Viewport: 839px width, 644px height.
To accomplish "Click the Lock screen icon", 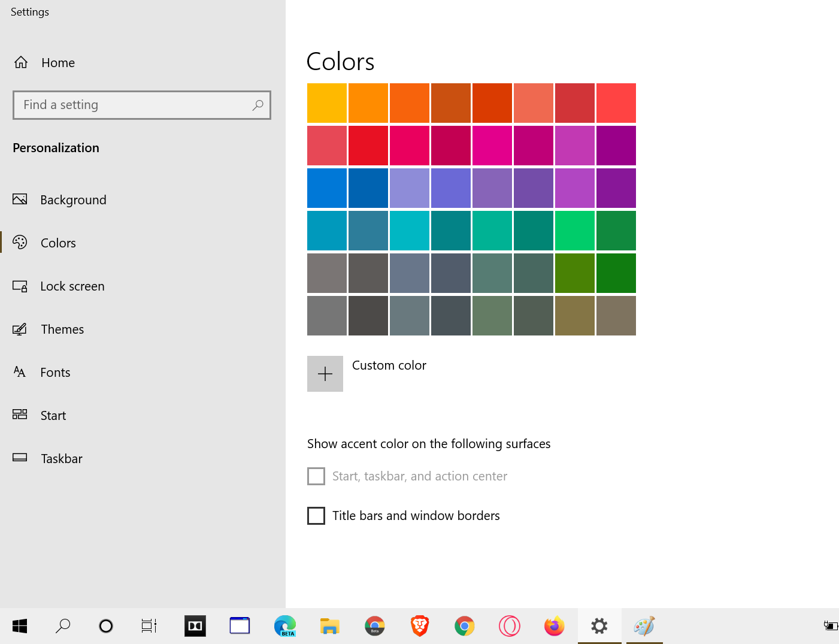I will pyautogui.click(x=20, y=286).
